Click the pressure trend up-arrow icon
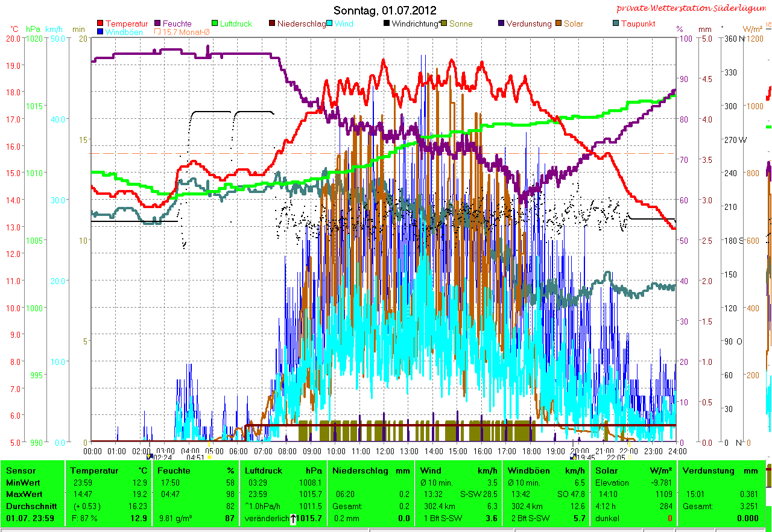Screen dimensions: 772x532 (x=293, y=519)
